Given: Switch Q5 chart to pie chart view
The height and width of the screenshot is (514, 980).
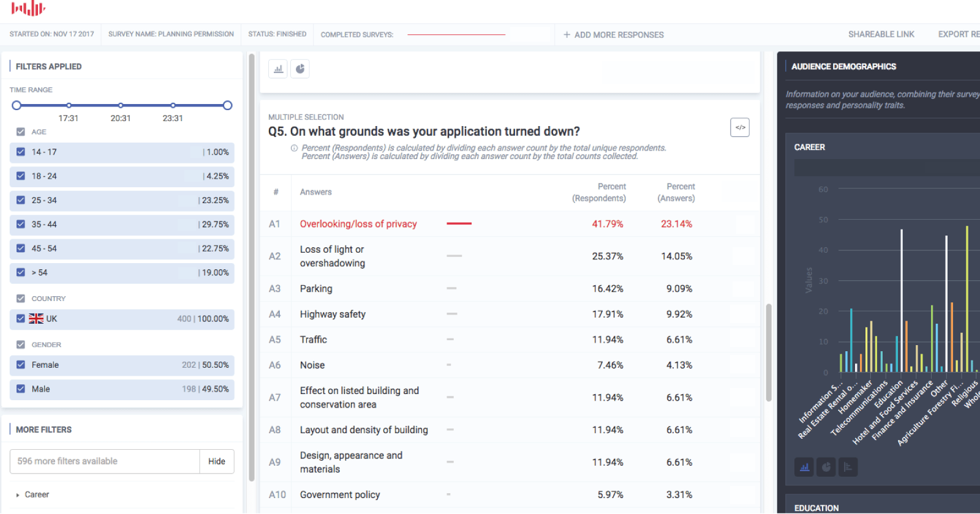Looking at the screenshot, I should pyautogui.click(x=300, y=69).
